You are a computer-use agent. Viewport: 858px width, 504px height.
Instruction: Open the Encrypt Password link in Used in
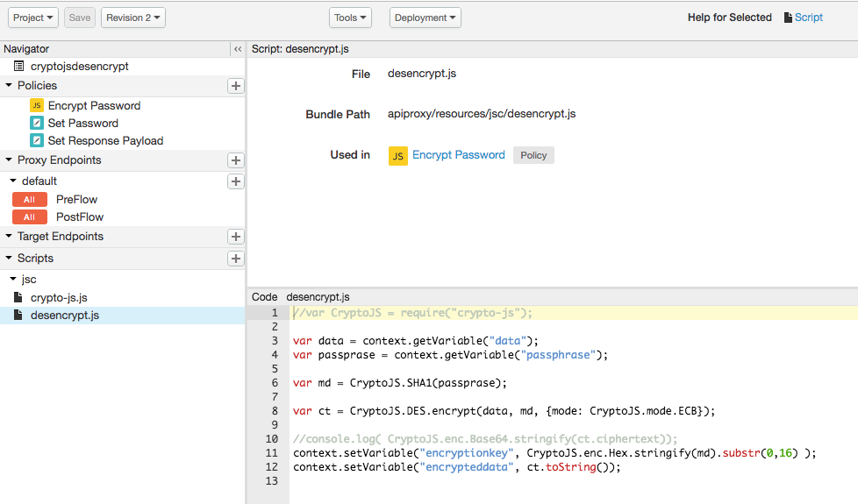[x=458, y=155]
